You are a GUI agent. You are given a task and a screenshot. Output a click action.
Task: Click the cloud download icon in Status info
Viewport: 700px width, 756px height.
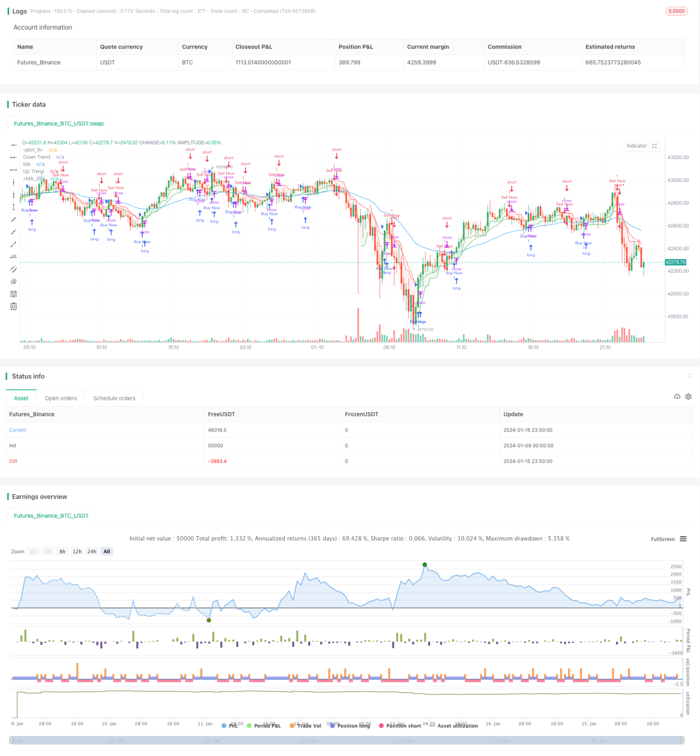pyautogui.click(x=677, y=397)
